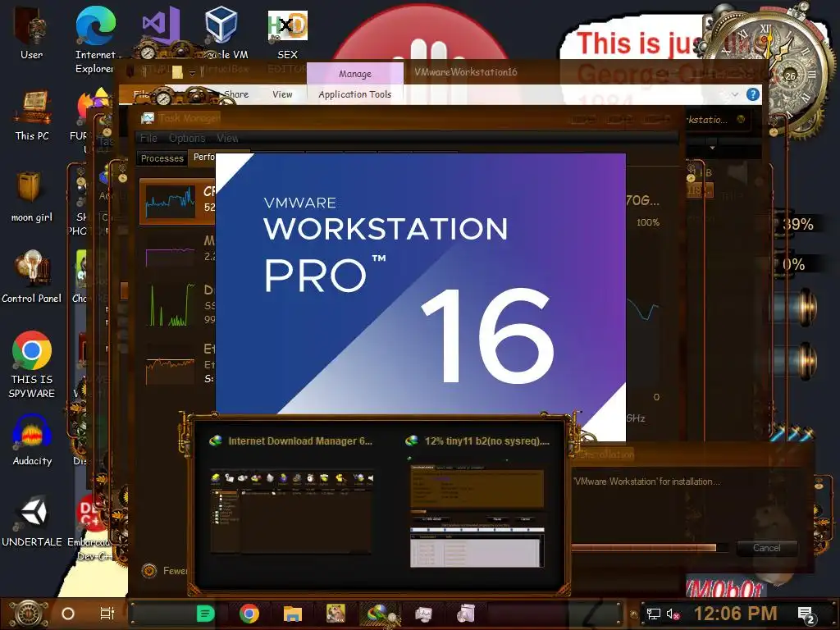Click the VMwareWorkstation16 Explorer title text
The width and height of the screenshot is (840, 630).
point(466,72)
